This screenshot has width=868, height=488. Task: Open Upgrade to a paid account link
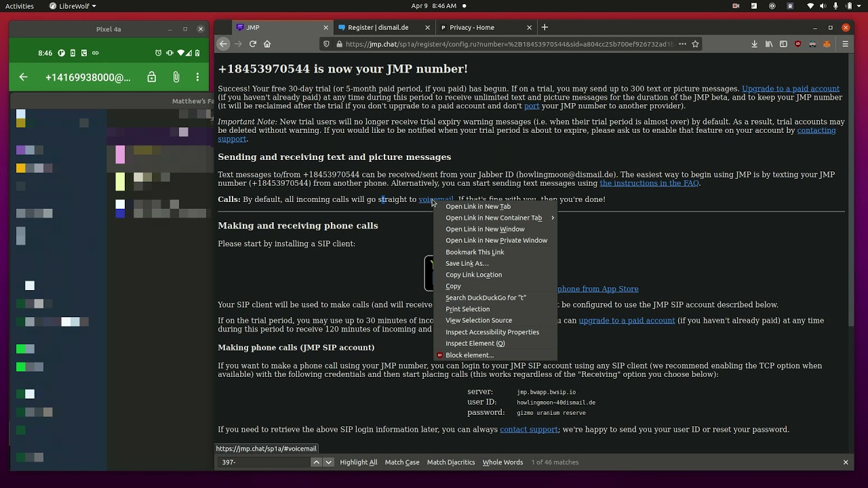791,89
